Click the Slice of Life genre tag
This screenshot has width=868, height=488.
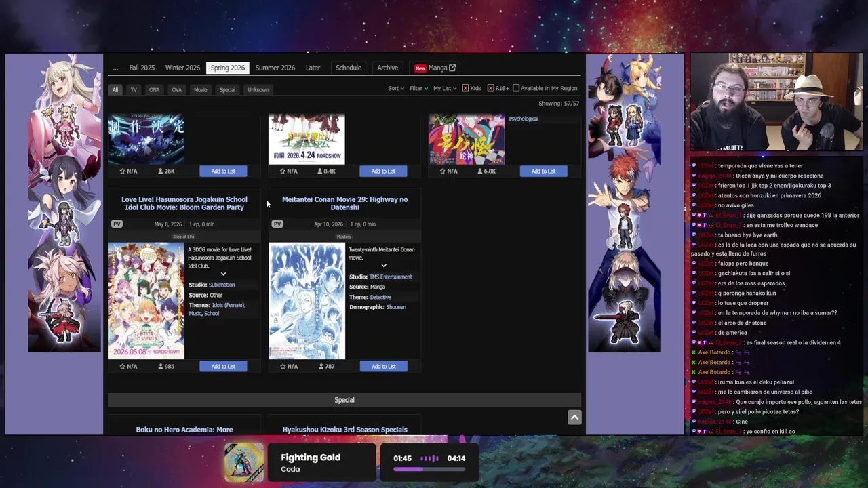coord(183,237)
